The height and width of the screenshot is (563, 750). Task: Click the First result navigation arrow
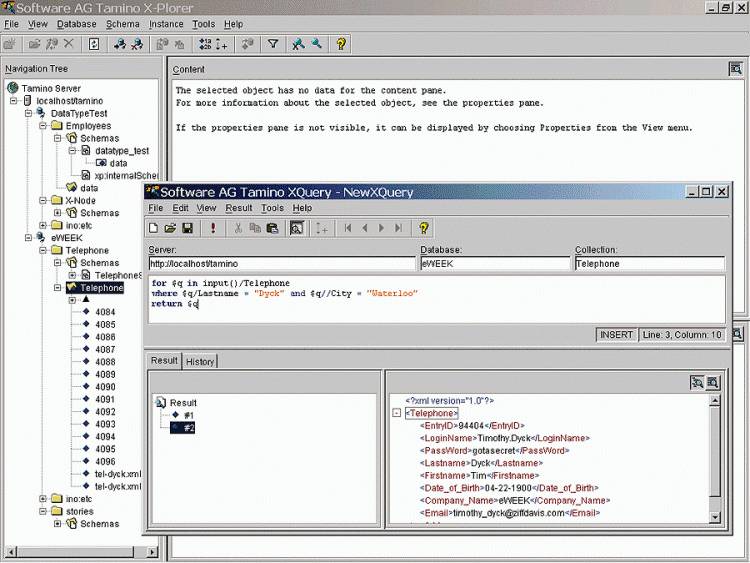pyautogui.click(x=348, y=228)
